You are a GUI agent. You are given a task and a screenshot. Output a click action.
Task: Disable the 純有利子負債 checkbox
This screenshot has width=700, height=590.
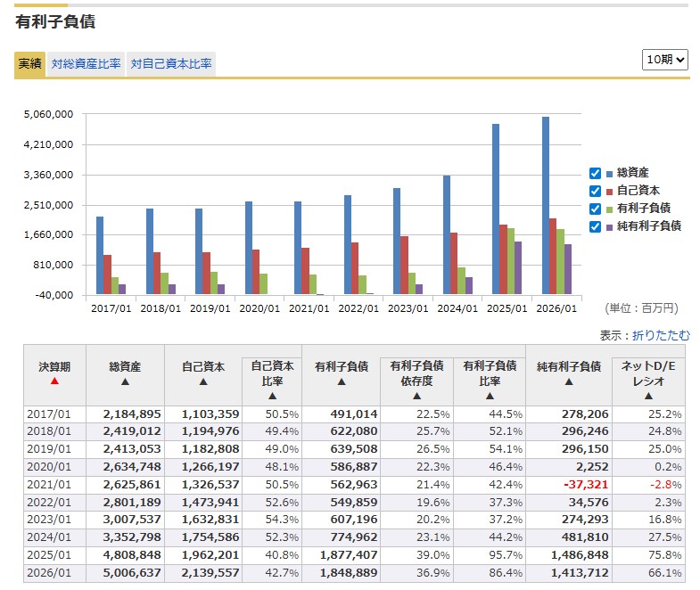595,226
